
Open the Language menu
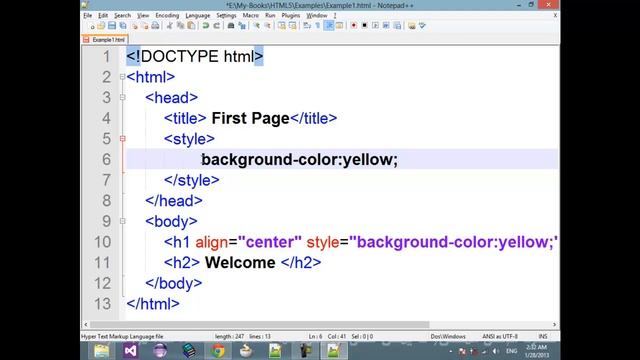pos(198,16)
